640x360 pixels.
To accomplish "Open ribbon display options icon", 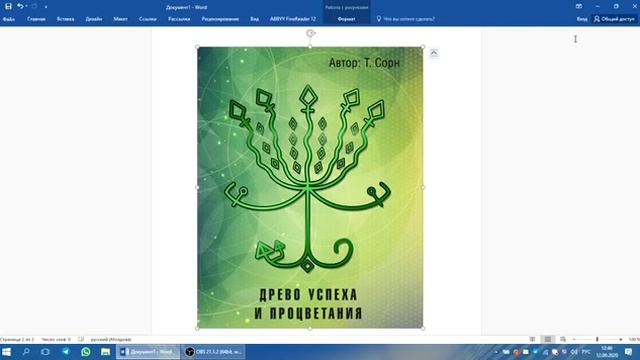I will tap(579, 7).
